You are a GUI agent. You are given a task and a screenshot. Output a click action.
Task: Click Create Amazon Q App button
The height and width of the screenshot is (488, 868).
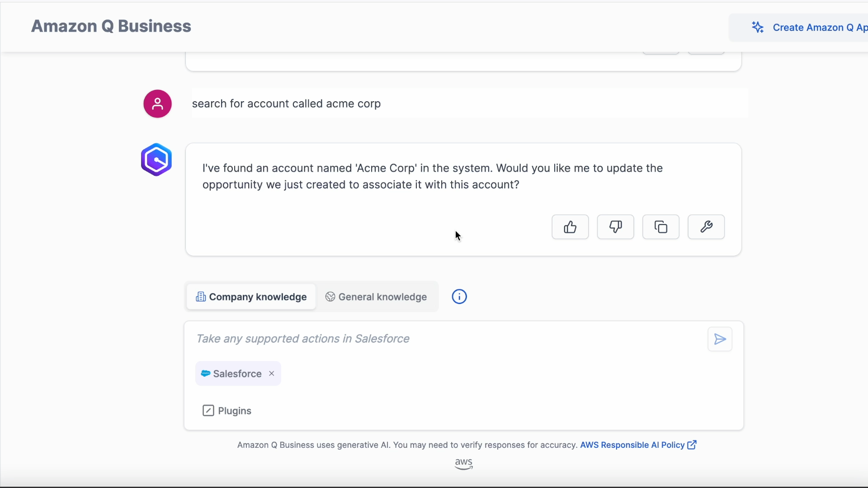[x=809, y=28]
